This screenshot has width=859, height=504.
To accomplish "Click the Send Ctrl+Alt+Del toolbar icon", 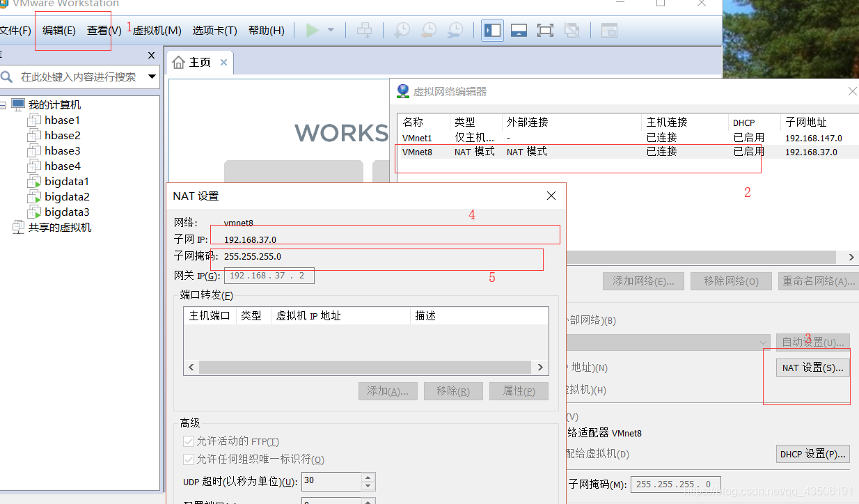I will point(364,31).
